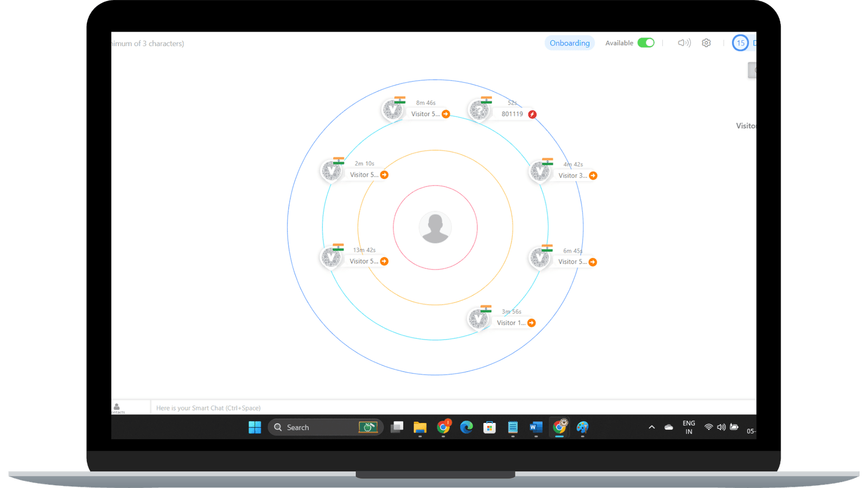Click orange arrow for the 8m 46s visitor
This screenshot has width=868, height=488.
tap(445, 114)
